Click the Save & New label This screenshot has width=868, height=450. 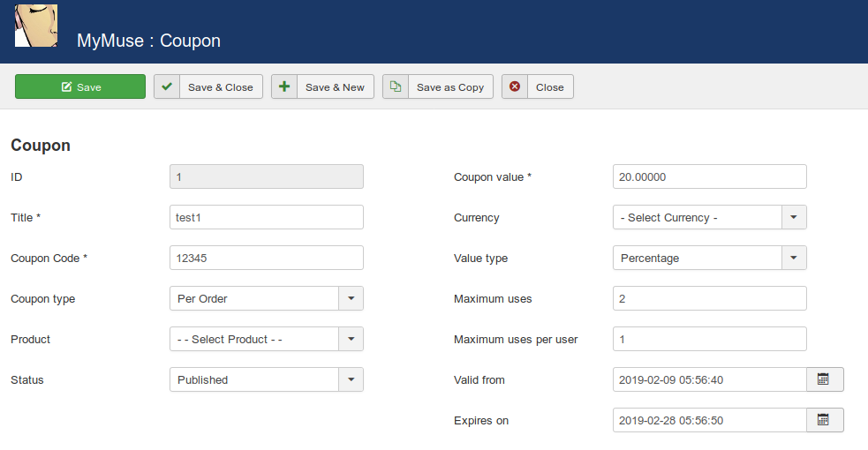pyautogui.click(x=335, y=87)
